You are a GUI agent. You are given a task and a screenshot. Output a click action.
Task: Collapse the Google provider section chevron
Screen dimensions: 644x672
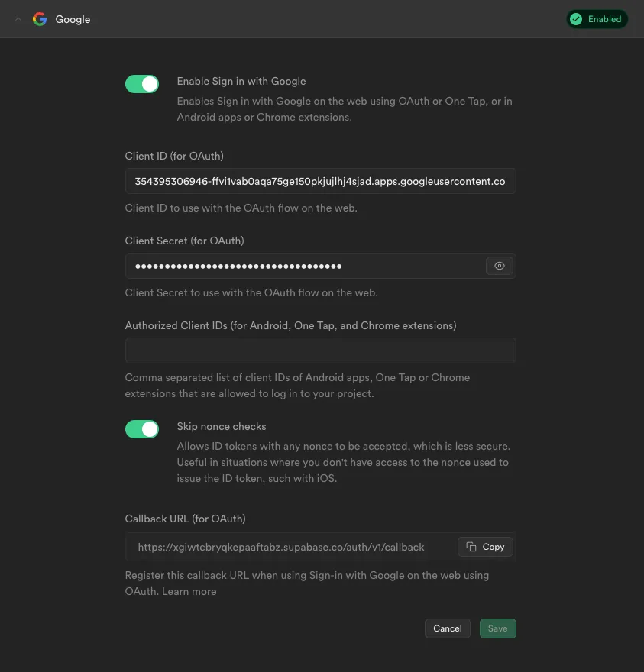pos(18,19)
